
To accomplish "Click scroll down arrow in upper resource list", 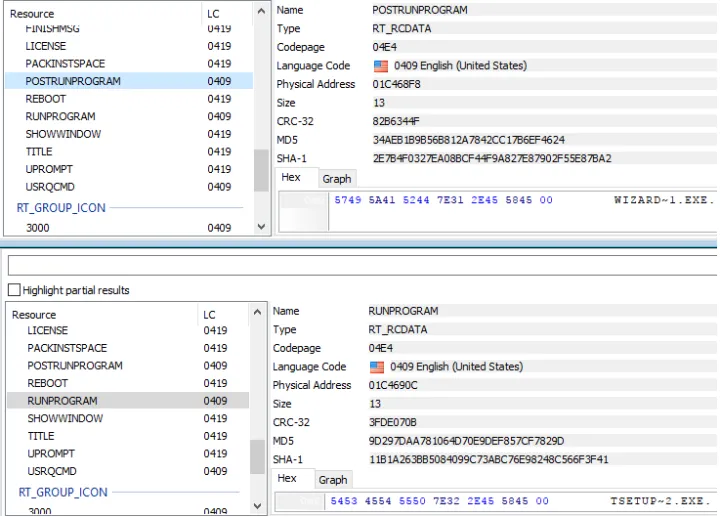I will pos(261,226).
